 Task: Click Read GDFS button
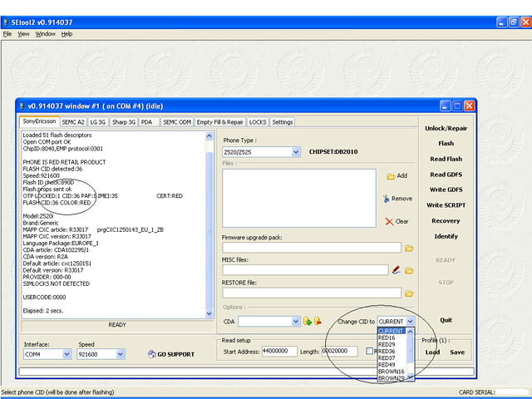coord(446,175)
